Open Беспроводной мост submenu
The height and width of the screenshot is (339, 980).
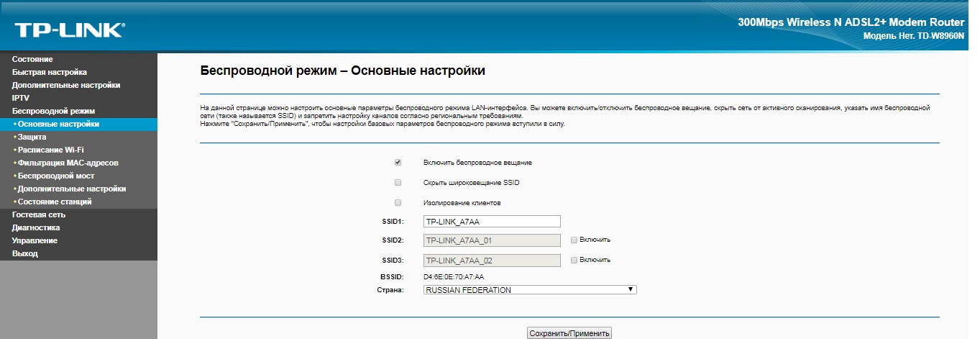click(56, 176)
